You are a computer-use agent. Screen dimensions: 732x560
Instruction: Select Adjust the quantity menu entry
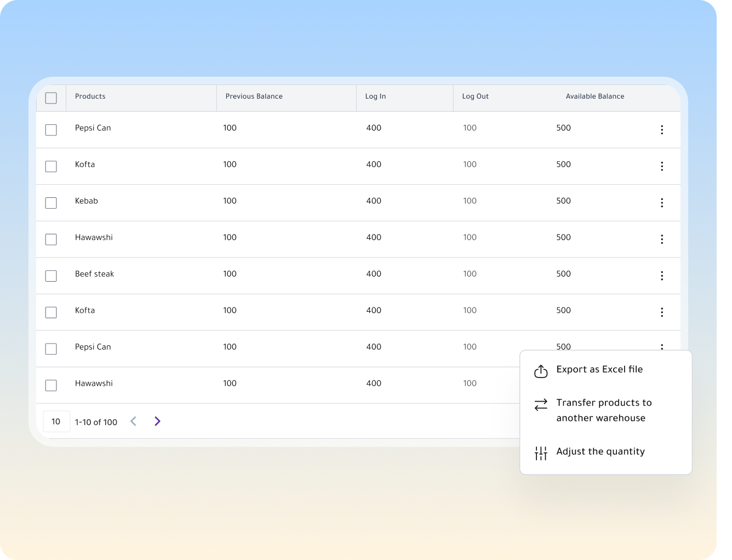[601, 452]
